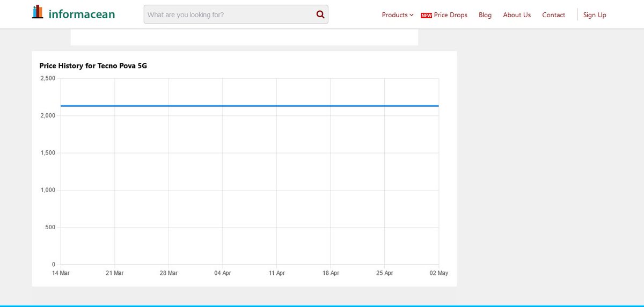
Task: Click the 21 Mar date label
Action: pos(115,273)
